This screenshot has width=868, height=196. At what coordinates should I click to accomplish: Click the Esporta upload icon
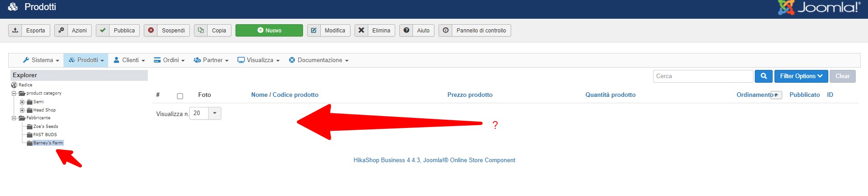tap(15, 30)
